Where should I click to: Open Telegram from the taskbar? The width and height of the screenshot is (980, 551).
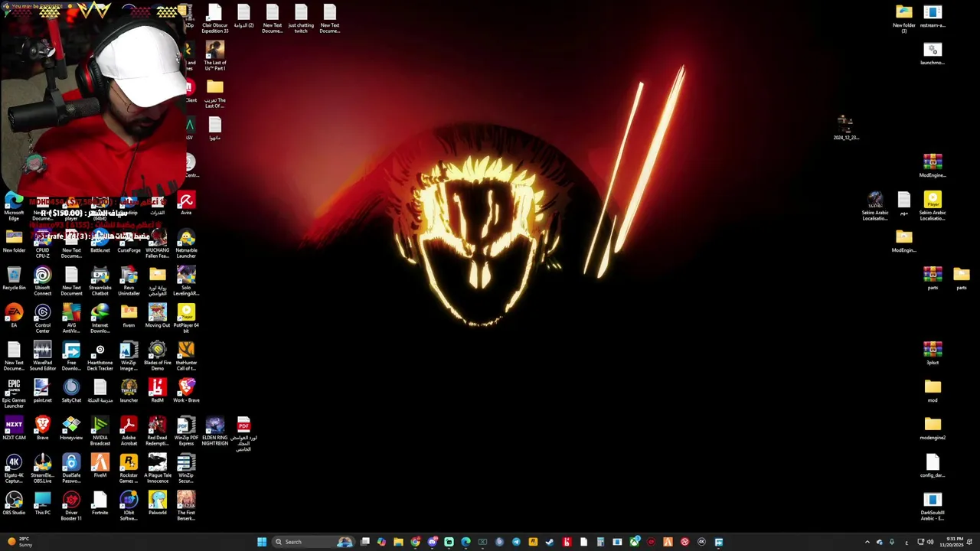tap(516, 542)
